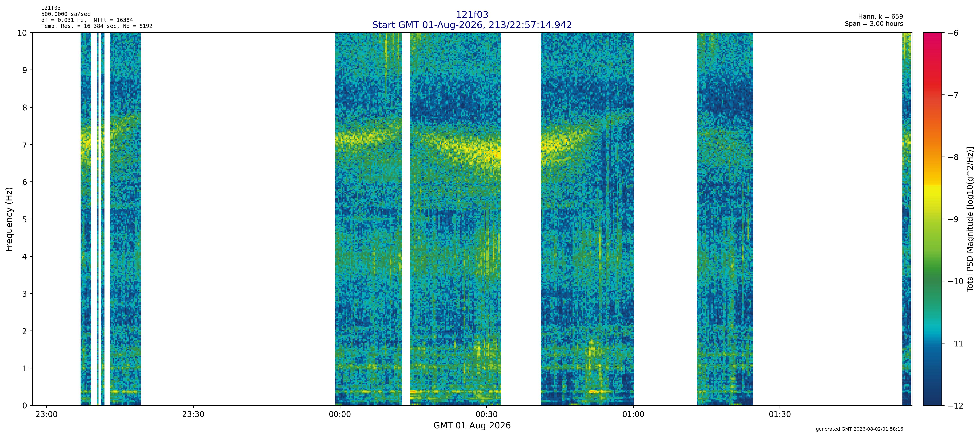
Task: Click the 00:30 time axis tick label
Action: pyautogui.click(x=487, y=414)
